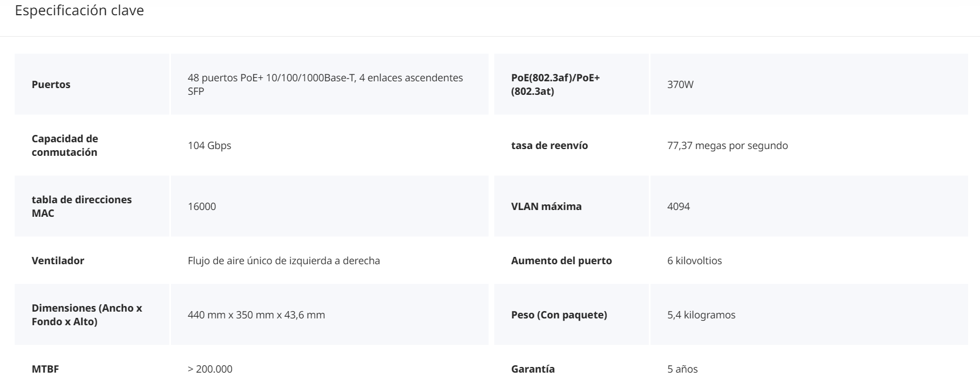Click the Flujo de aire único text
980x376 pixels.
pyautogui.click(x=283, y=261)
